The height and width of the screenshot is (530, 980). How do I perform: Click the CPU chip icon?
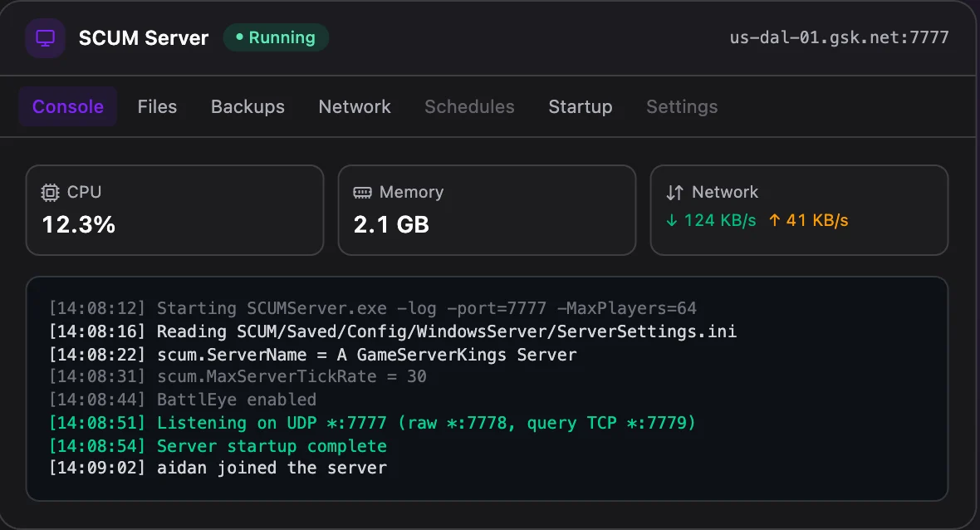pos(50,193)
